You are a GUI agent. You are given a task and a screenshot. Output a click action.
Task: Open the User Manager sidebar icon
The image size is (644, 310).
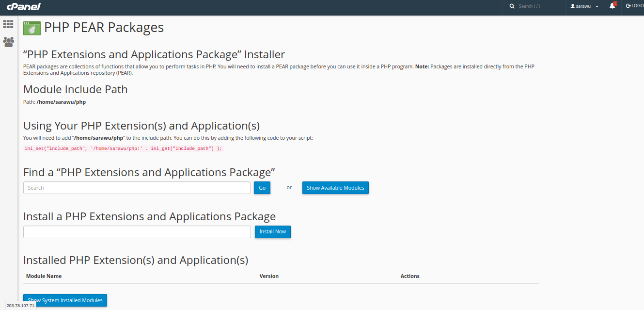[8, 42]
